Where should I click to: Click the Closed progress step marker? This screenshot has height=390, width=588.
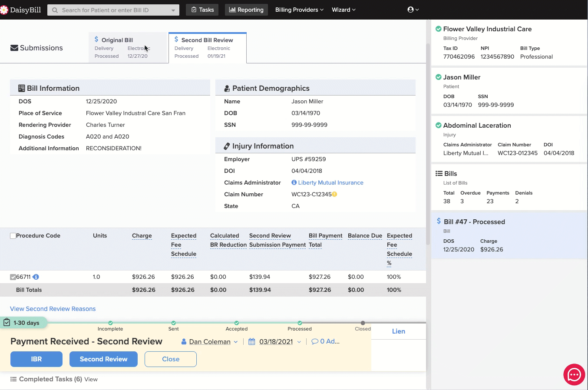tap(363, 323)
